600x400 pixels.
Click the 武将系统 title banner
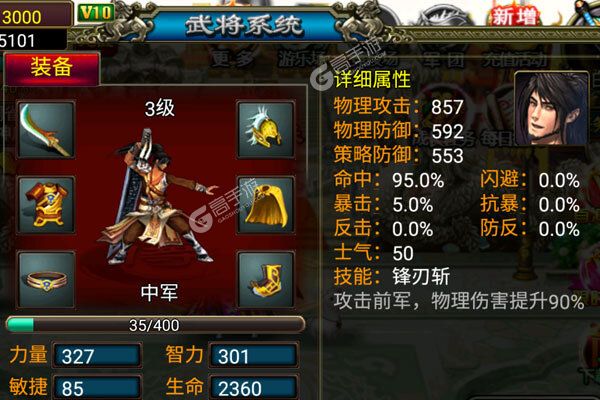243,26
